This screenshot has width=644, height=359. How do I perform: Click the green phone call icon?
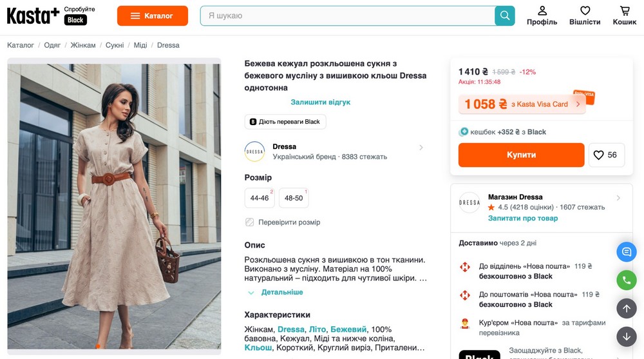626,280
